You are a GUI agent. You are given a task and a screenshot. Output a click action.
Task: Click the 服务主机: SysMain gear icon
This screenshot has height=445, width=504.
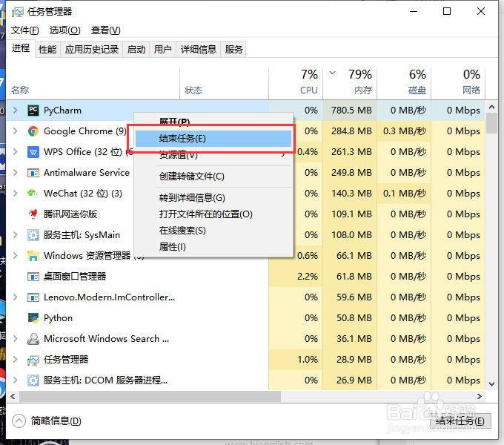click(33, 235)
